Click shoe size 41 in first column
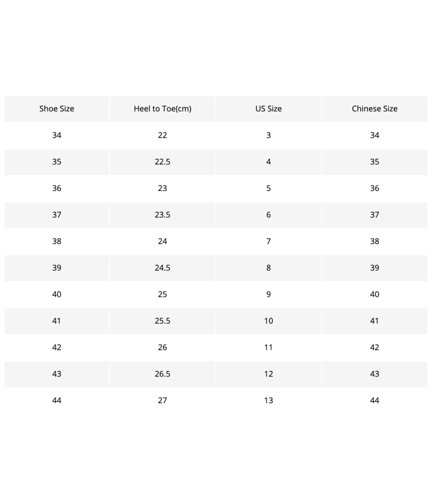 point(57,321)
